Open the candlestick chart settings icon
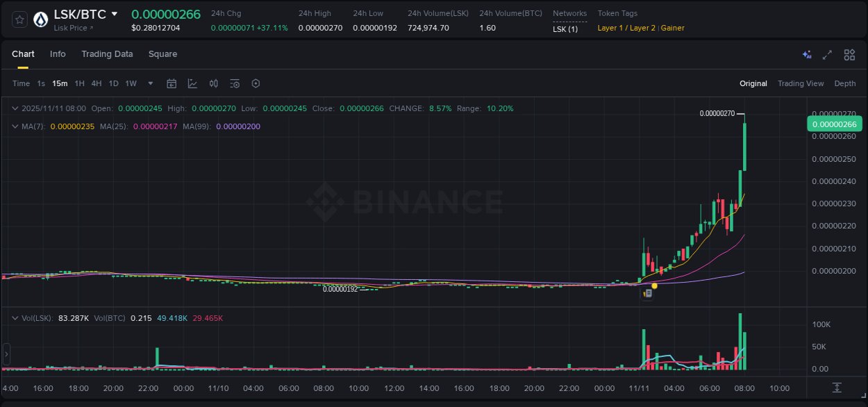Screen dimensions: 868x407 tap(213, 83)
